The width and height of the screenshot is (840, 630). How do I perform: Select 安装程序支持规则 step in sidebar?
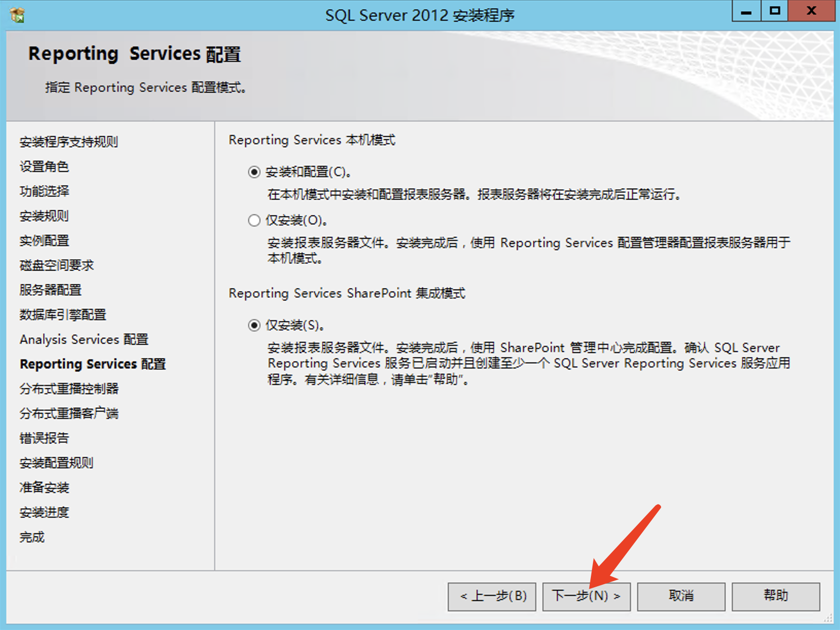click(x=69, y=142)
